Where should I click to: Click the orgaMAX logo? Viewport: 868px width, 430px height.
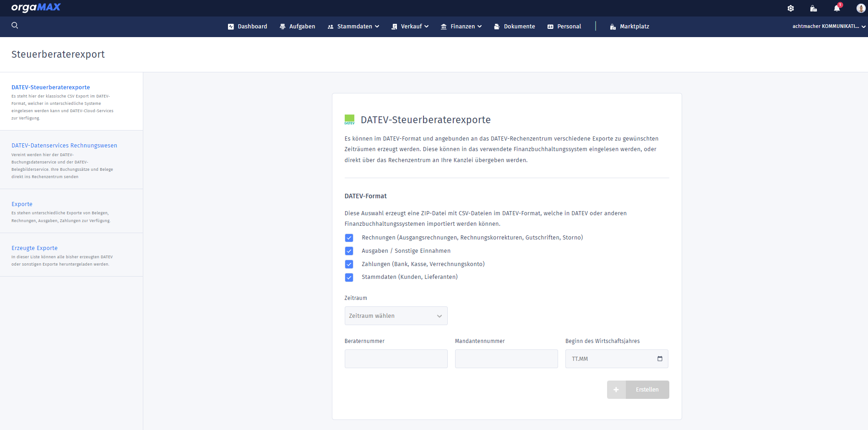pyautogui.click(x=36, y=7)
